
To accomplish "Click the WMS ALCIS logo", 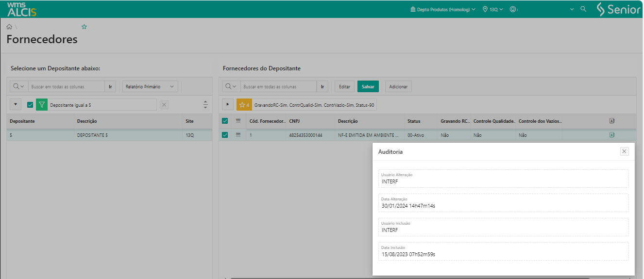I will click(21, 9).
